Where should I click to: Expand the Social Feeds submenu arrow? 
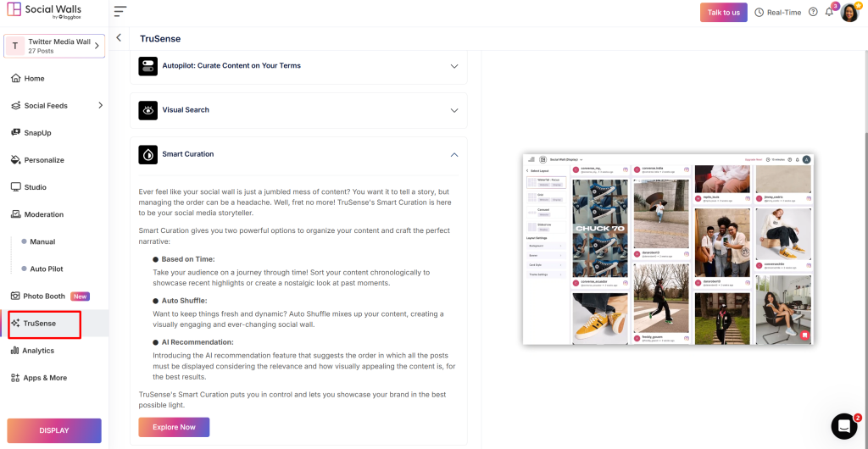click(100, 105)
